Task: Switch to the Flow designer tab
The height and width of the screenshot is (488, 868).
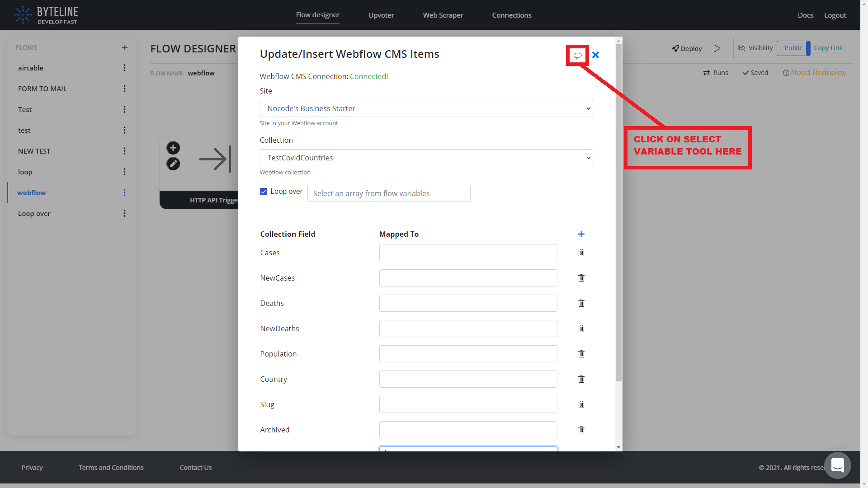Action: pyautogui.click(x=318, y=15)
